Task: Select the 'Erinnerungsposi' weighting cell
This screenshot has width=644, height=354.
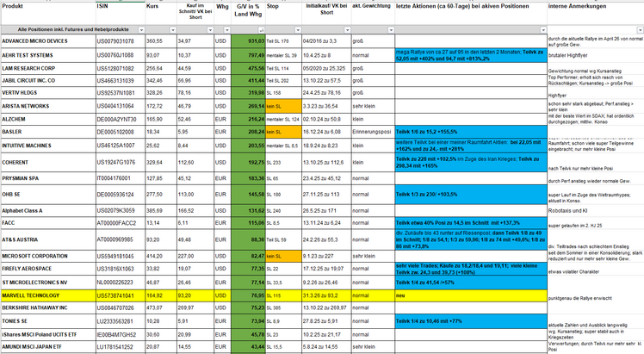Action: coord(373,132)
